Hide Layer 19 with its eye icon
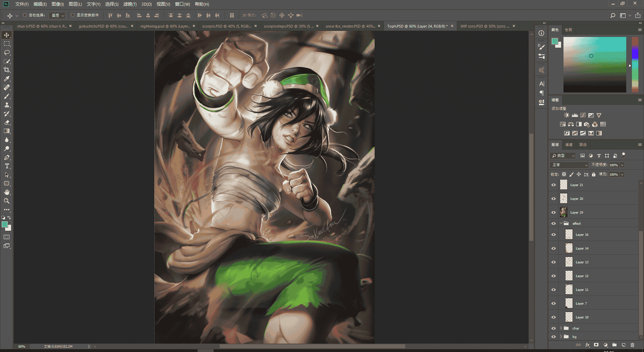The image size is (644, 352). click(x=554, y=212)
